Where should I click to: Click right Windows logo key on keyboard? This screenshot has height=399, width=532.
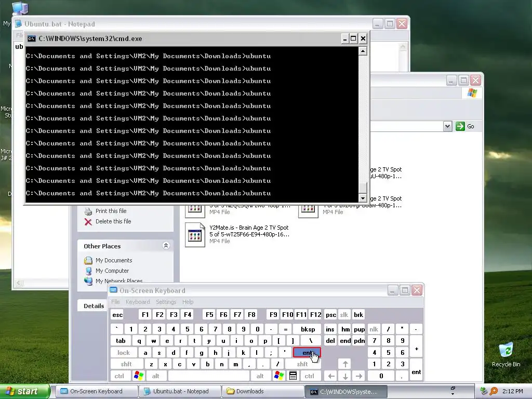tap(279, 376)
